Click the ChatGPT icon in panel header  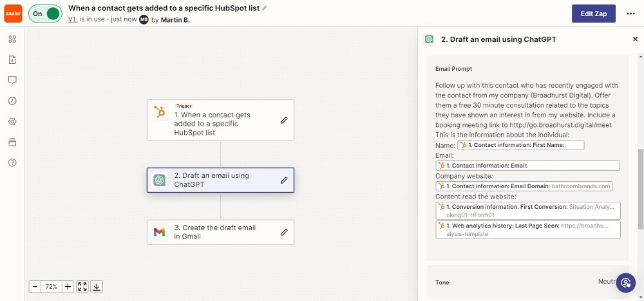[430, 39]
